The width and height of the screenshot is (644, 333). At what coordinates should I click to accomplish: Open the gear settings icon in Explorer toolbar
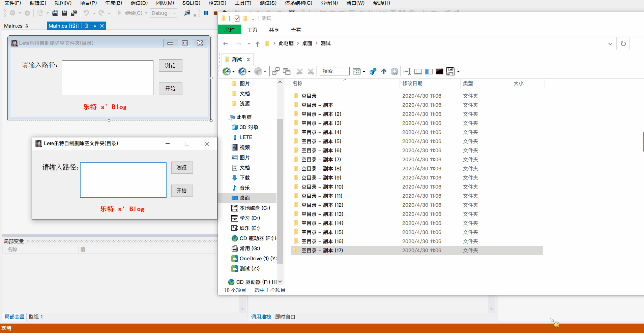[394, 71]
